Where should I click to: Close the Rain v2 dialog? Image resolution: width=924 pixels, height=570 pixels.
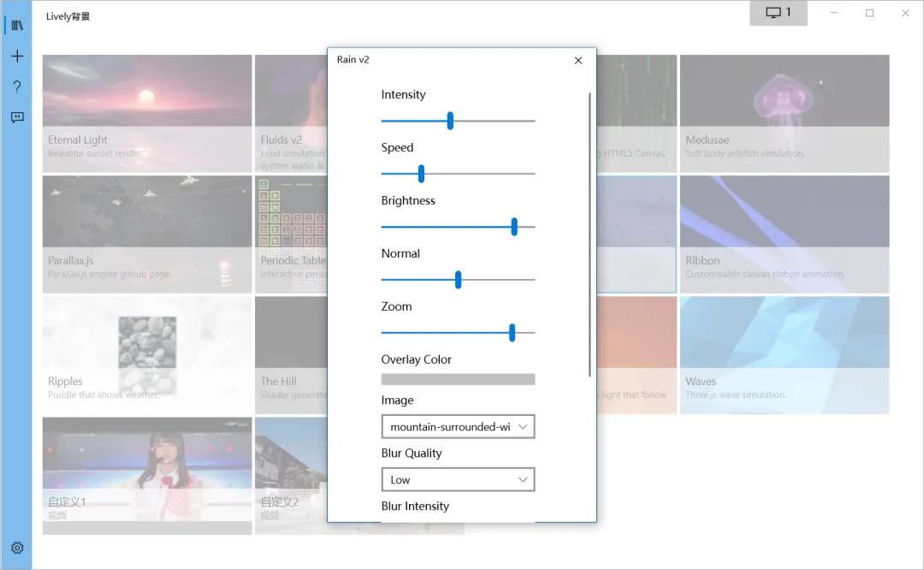point(578,61)
